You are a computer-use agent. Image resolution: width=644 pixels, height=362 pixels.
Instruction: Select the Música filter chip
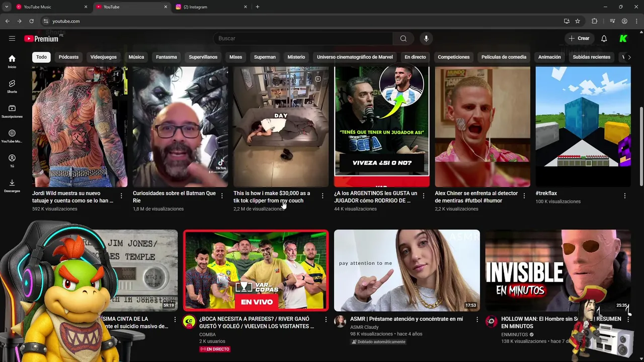[x=136, y=57]
